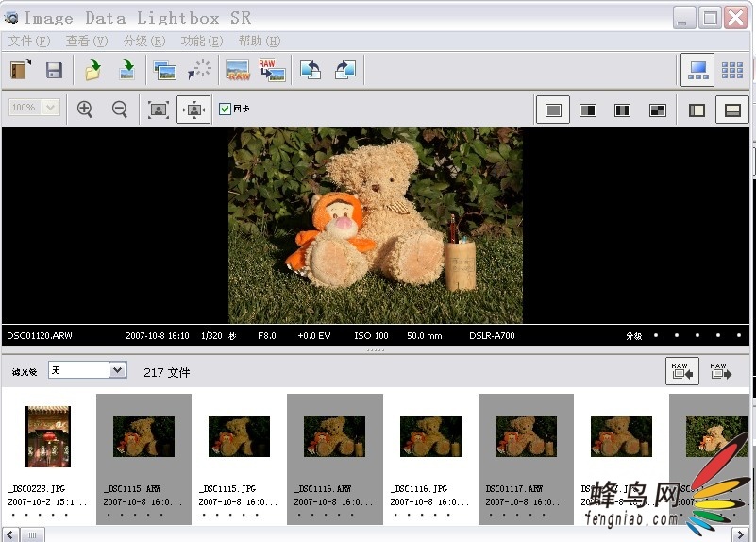The width and height of the screenshot is (756, 542).
Task: Click the Zoom Out magnifier icon
Action: click(119, 109)
